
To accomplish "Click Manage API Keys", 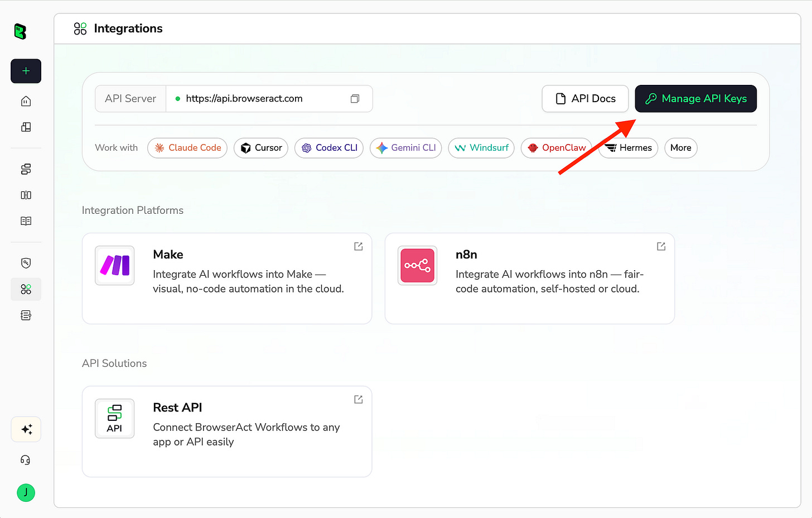I will pyautogui.click(x=695, y=99).
